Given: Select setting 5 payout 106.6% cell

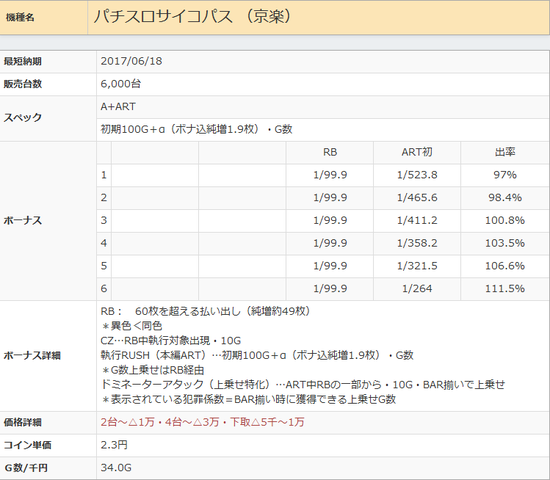Looking at the screenshot, I should [x=505, y=266].
